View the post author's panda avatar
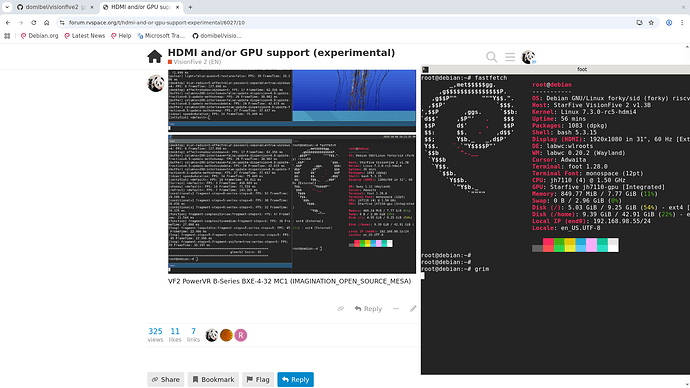 [x=156, y=83]
